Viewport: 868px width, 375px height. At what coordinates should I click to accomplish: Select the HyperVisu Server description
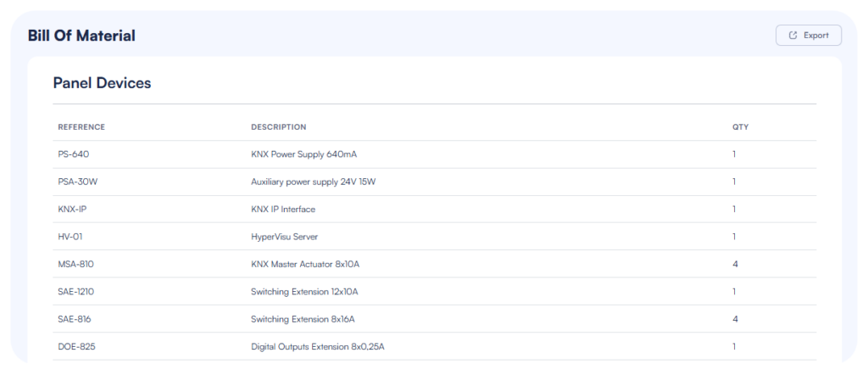pyautogui.click(x=284, y=237)
